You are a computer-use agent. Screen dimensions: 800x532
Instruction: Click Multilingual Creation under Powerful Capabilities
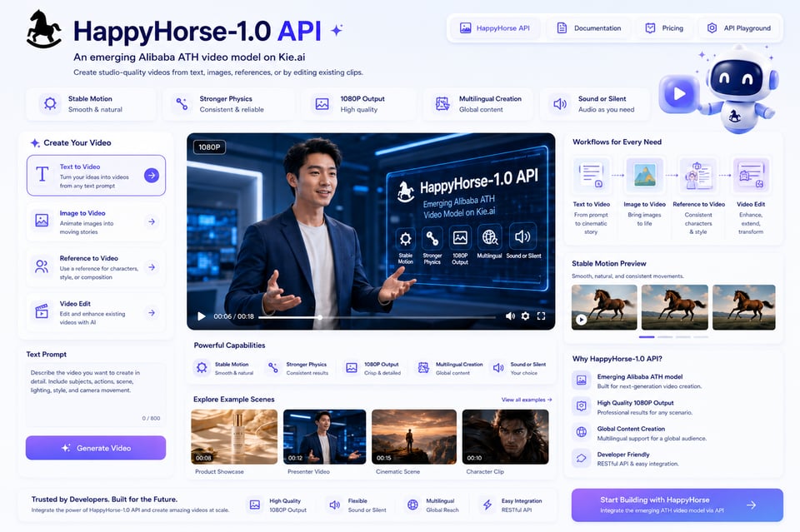450,368
